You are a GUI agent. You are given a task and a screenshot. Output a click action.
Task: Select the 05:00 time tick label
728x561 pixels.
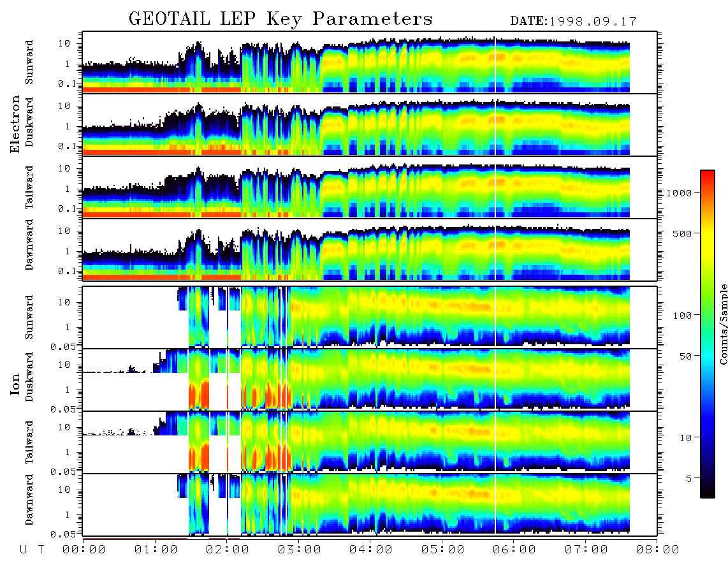(x=443, y=550)
